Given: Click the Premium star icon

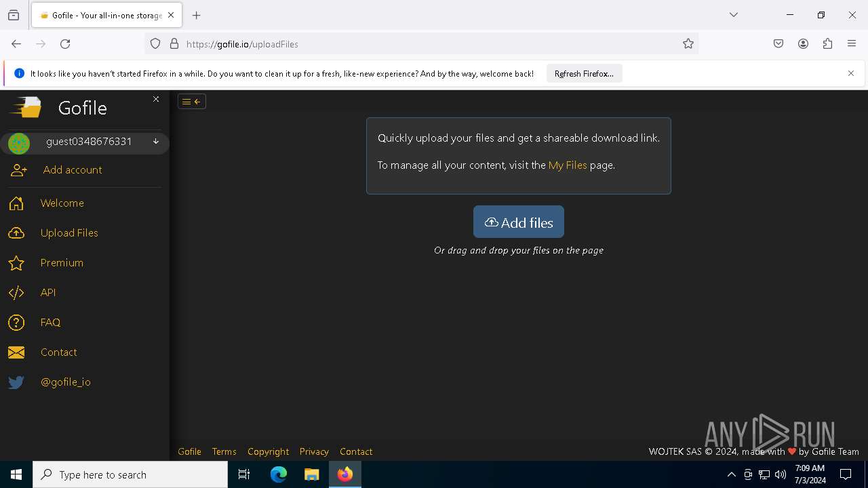Looking at the screenshot, I should [16, 263].
